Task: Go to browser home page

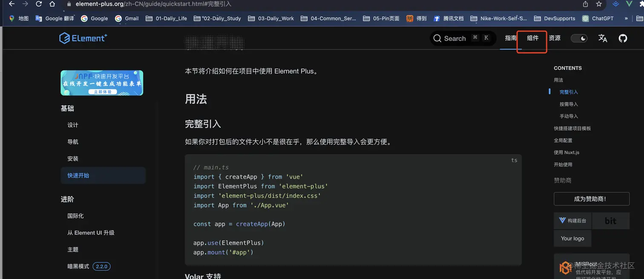Action: pos(52,4)
